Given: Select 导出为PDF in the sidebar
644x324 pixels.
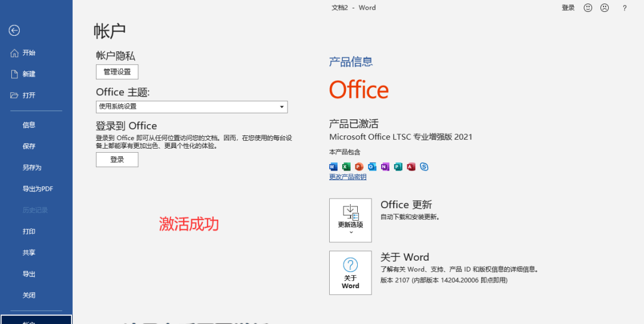Looking at the screenshot, I should pos(38,189).
